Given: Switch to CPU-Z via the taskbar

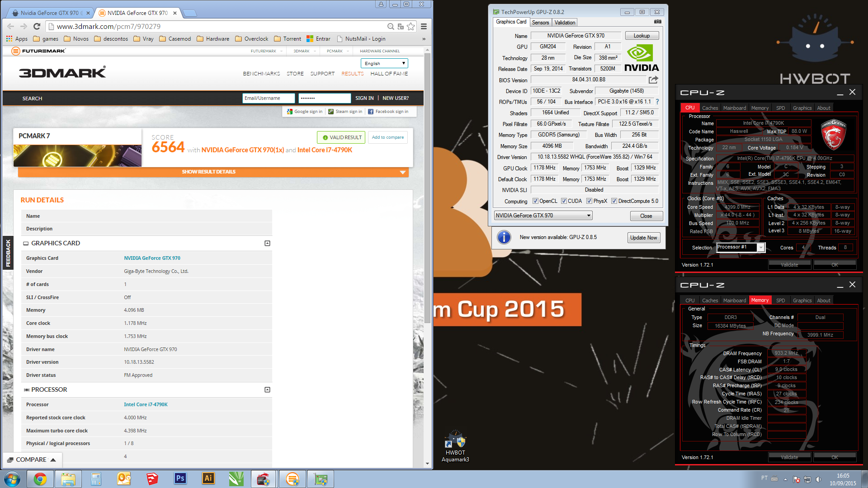Looking at the screenshot, I should click(264, 479).
